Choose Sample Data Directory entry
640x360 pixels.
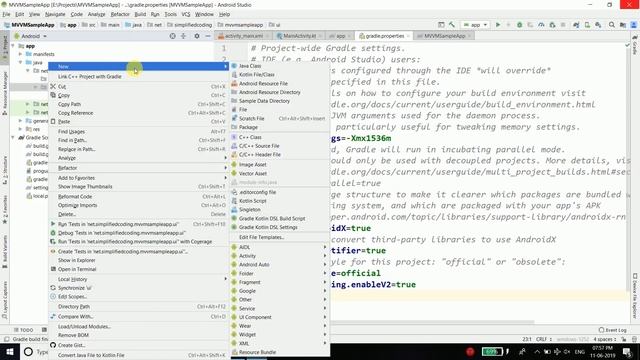280,101
